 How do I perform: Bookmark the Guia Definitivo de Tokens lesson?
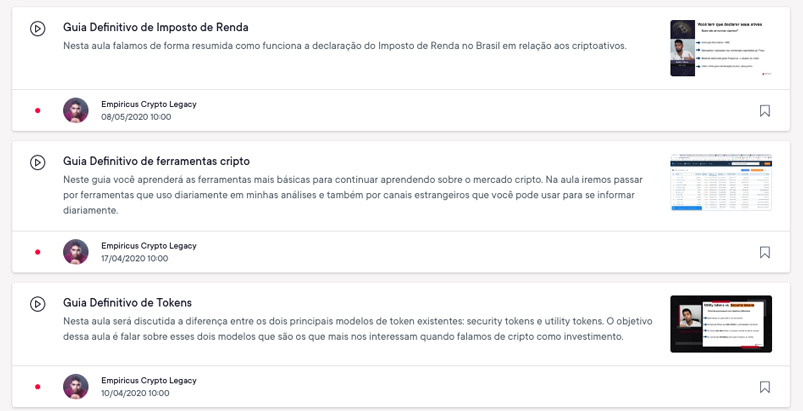(765, 387)
